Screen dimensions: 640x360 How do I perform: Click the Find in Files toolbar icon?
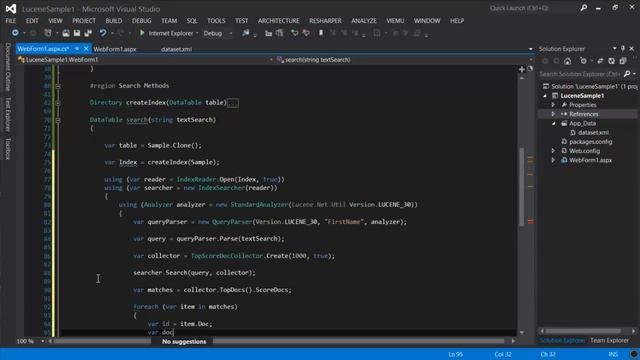point(246,33)
